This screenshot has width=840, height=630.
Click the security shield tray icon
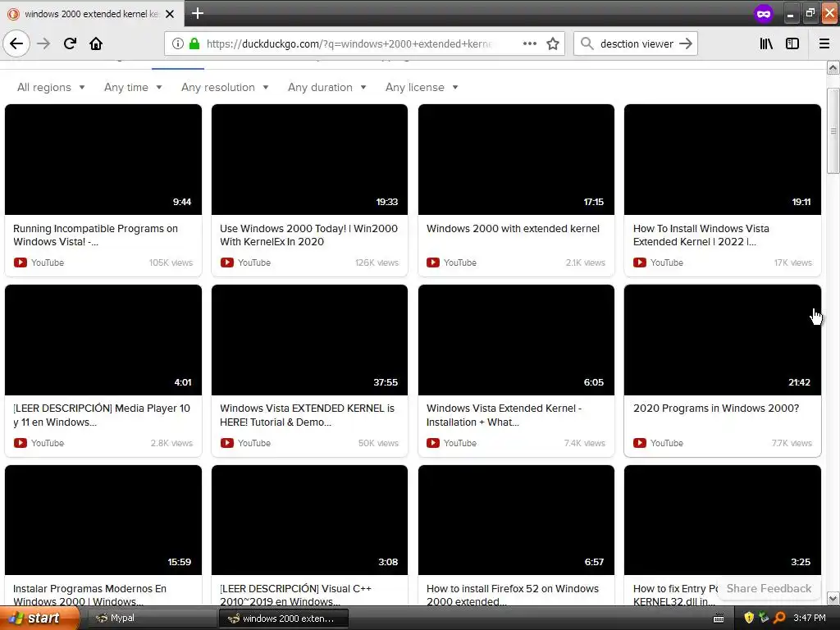pyautogui.click(x=748, y=619)
